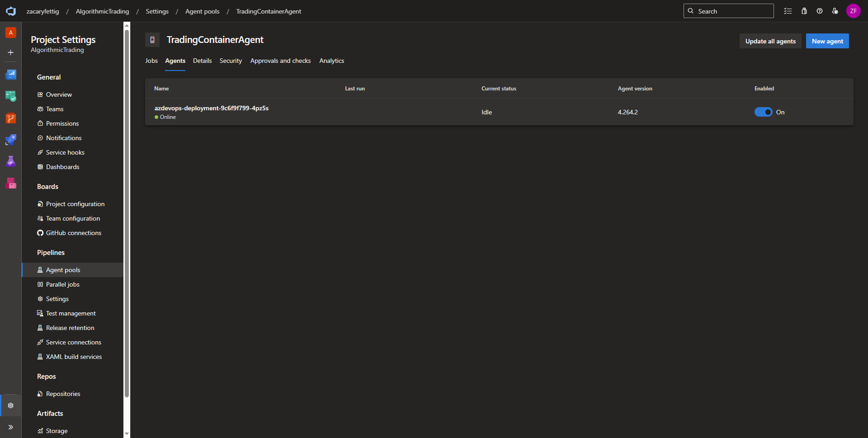This screenshot has width=868, height=438.
Task: Open Azure DevOps home logo
Action: tap(11, 11)
